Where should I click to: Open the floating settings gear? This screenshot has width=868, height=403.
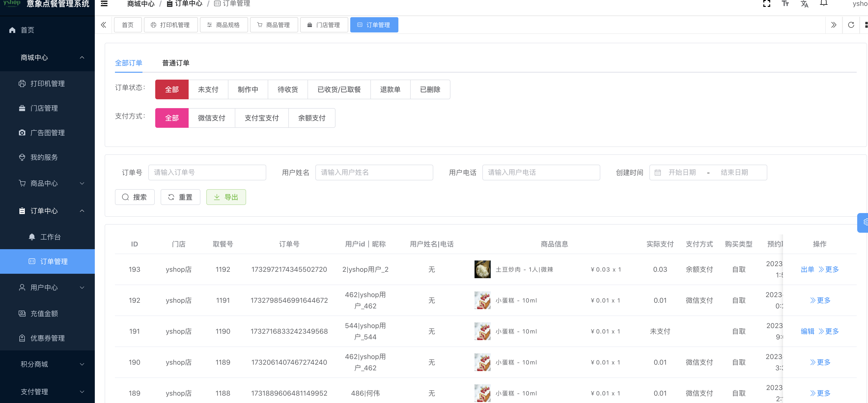tap(865, 222)
